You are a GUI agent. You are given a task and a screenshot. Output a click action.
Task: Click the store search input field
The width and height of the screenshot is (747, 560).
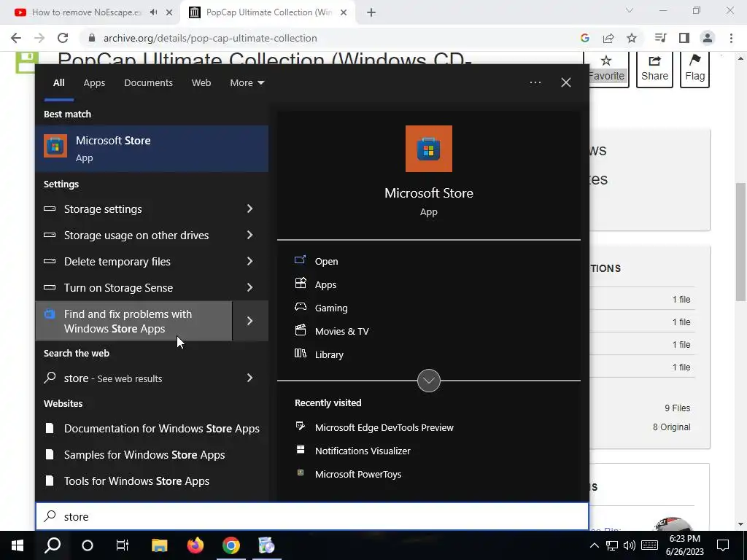312,516
